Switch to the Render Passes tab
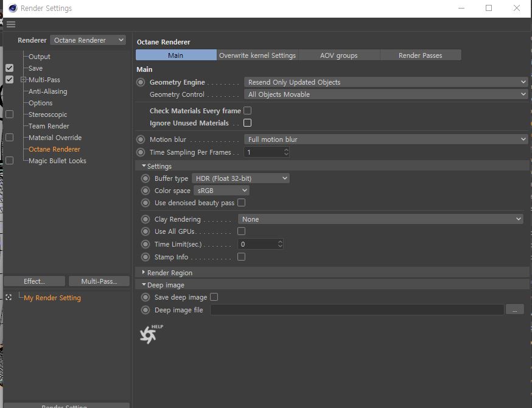 click(x=421, y=55)
